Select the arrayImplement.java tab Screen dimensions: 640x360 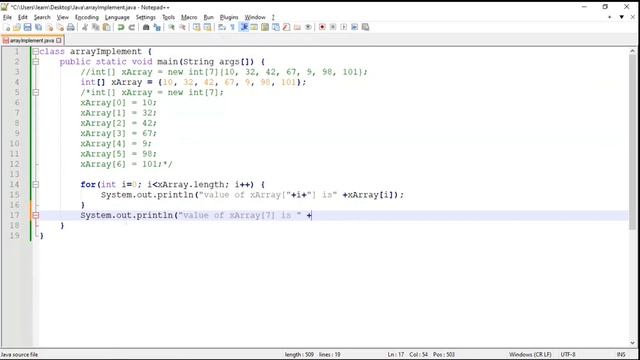pyautogui.click(x=32, y=40)
